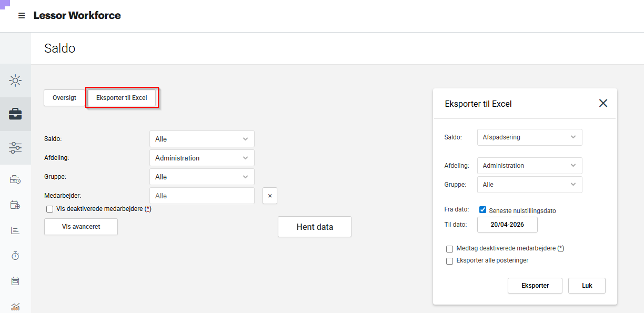Click the calendar icon below the stopwatch

click(15, 281)
